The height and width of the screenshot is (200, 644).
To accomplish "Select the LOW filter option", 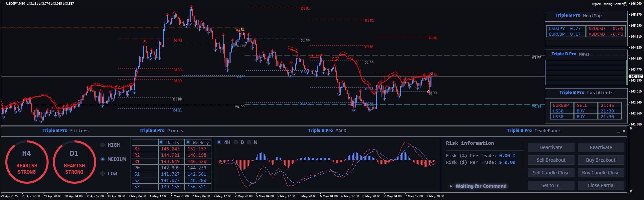I will (x=103, y=174).
